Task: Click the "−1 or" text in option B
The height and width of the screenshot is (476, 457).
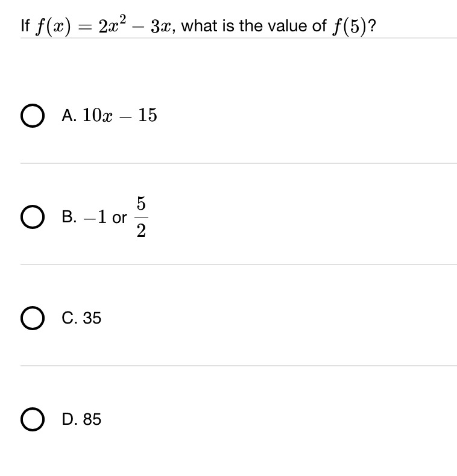Action: point(105,217)
